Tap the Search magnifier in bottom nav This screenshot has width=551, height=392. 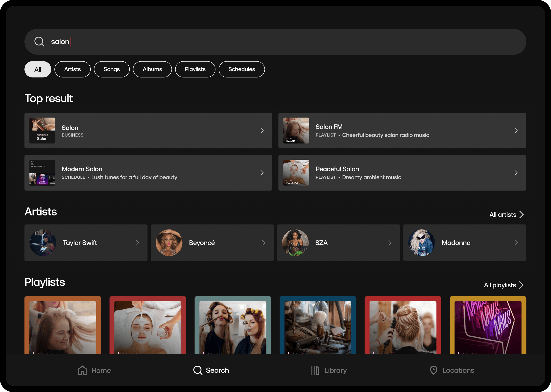(198, 370)
